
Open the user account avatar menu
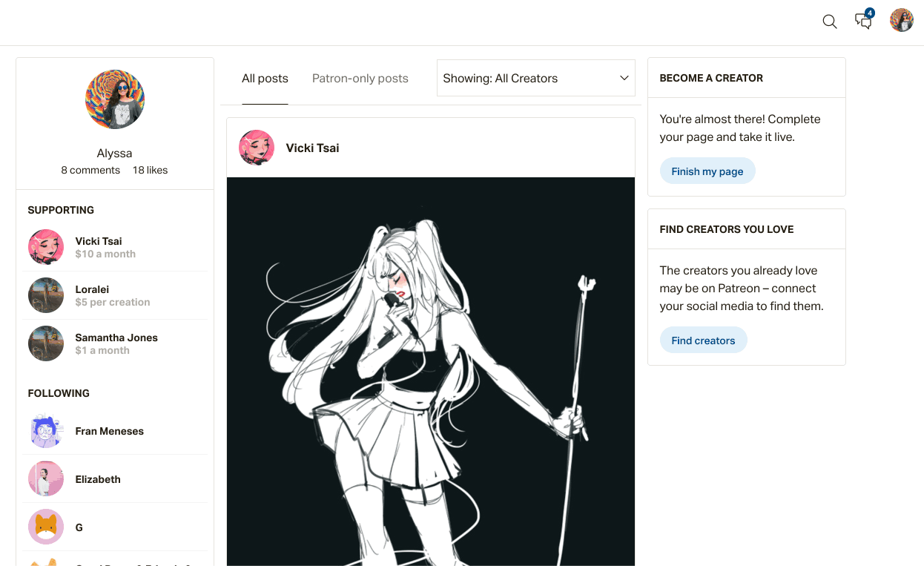pos(902,20)
